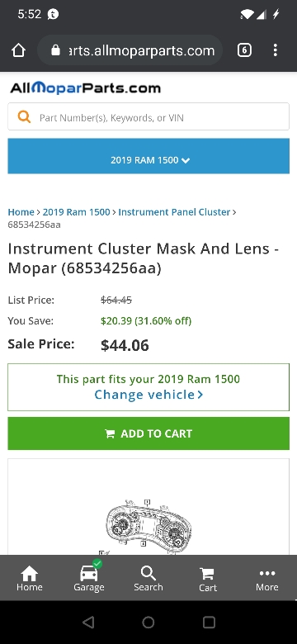Image resolution: width=297 pixels, height=644 pixels.
Task: Tap the Chrome home icon
Action: [x=18, y=50]
